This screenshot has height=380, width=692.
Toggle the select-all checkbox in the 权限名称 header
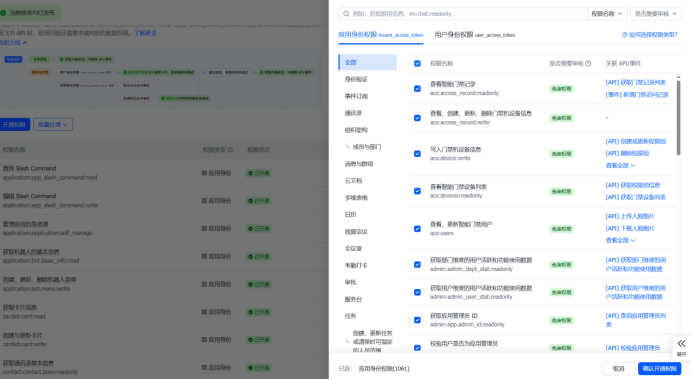click(x=417, y=64)
